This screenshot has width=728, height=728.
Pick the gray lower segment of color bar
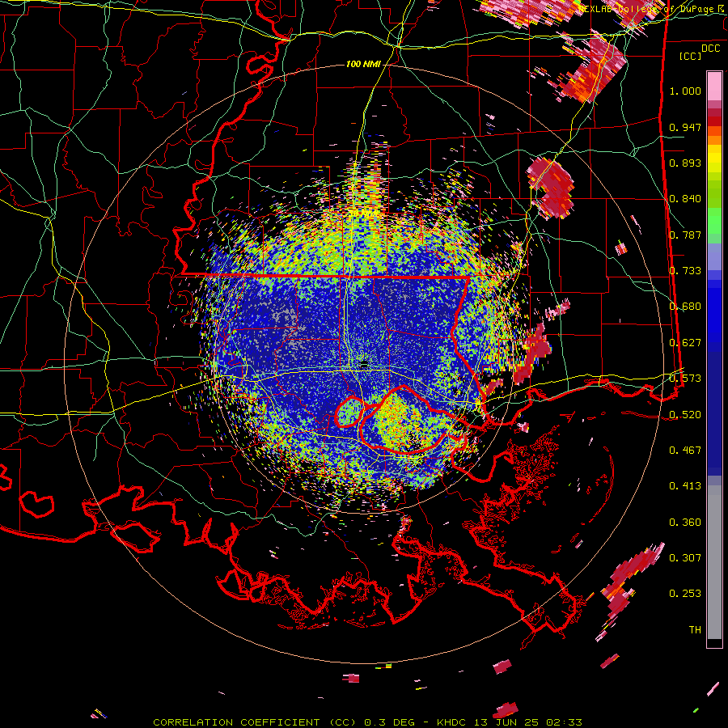click(x=714, y=562)
